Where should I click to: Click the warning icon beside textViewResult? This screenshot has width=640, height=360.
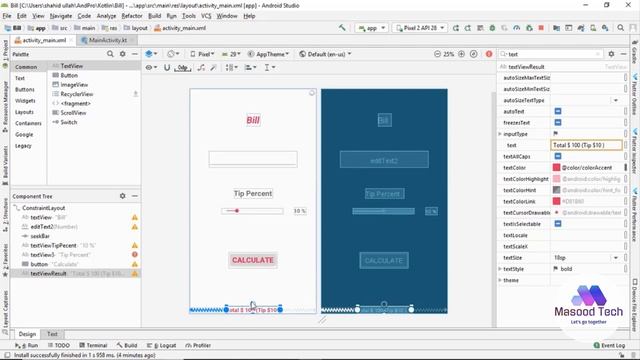click(135, 273)
